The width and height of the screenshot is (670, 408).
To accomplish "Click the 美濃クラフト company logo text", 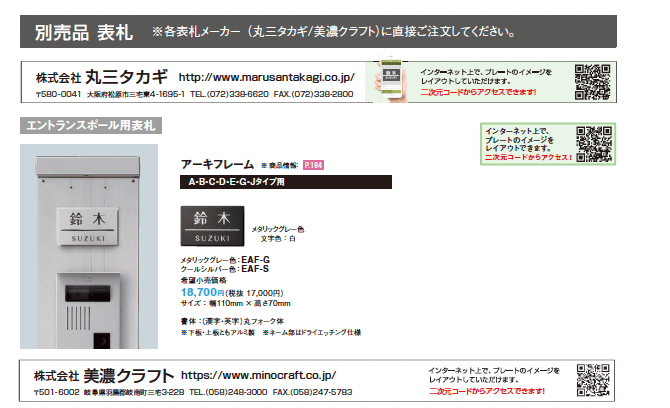I will click(x=129, y=375).
